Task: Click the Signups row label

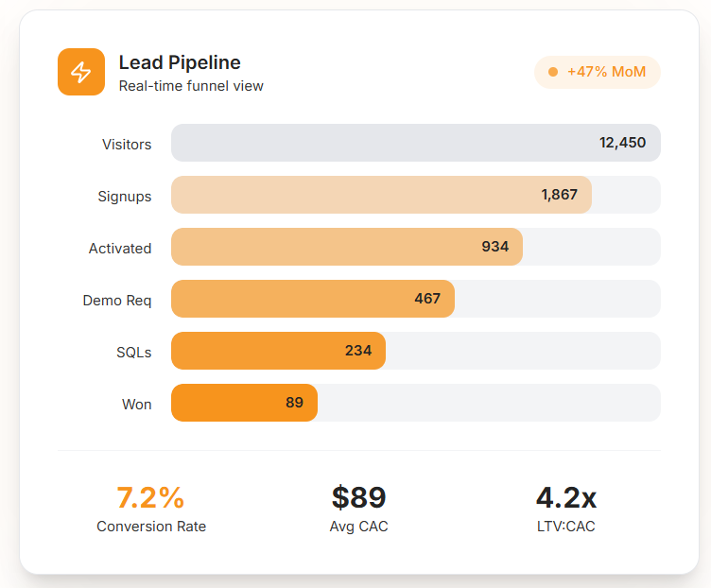Action: 125,196
